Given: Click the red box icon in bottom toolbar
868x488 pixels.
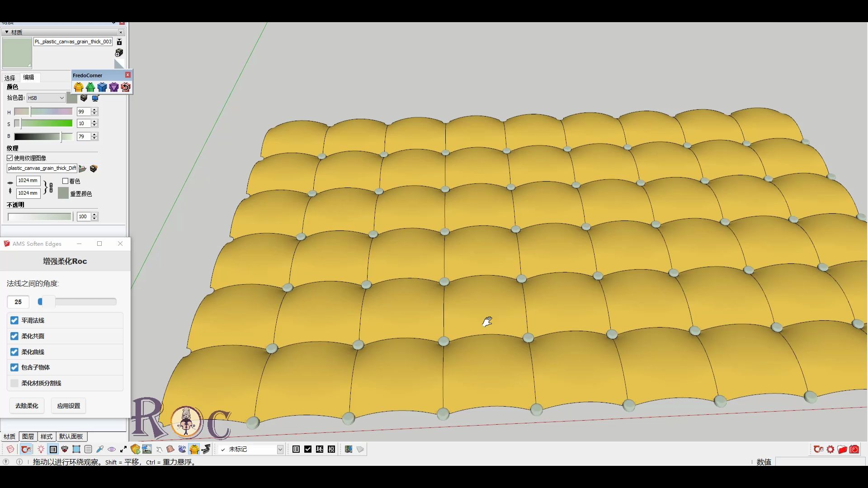Looking at the screenshot, I should click(x=65, y=449).
